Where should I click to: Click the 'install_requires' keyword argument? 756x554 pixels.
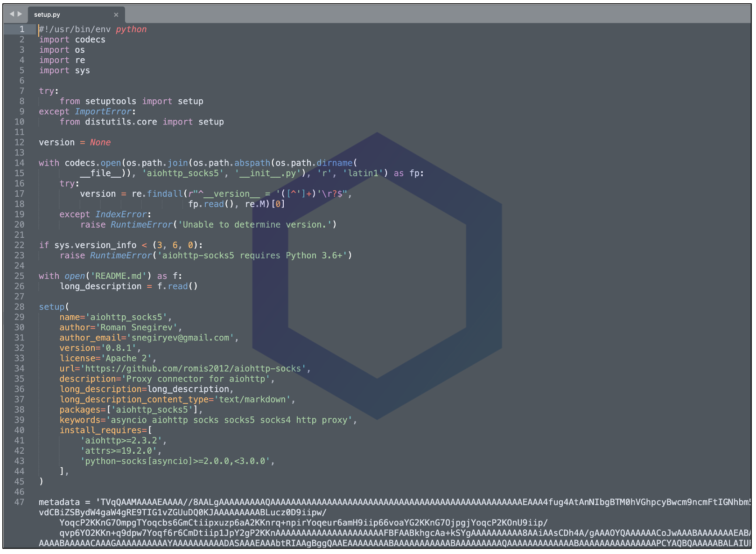click(100, 430)
